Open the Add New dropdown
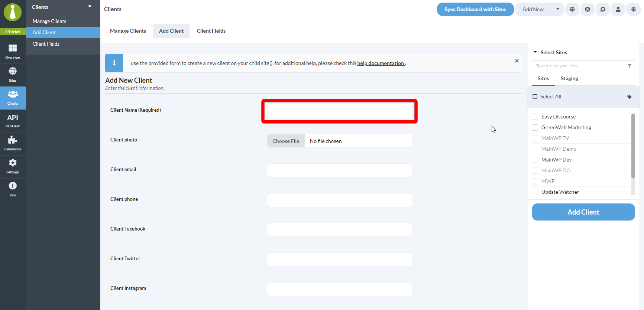This screenshot has height=310, width=644. coord(539,9)
